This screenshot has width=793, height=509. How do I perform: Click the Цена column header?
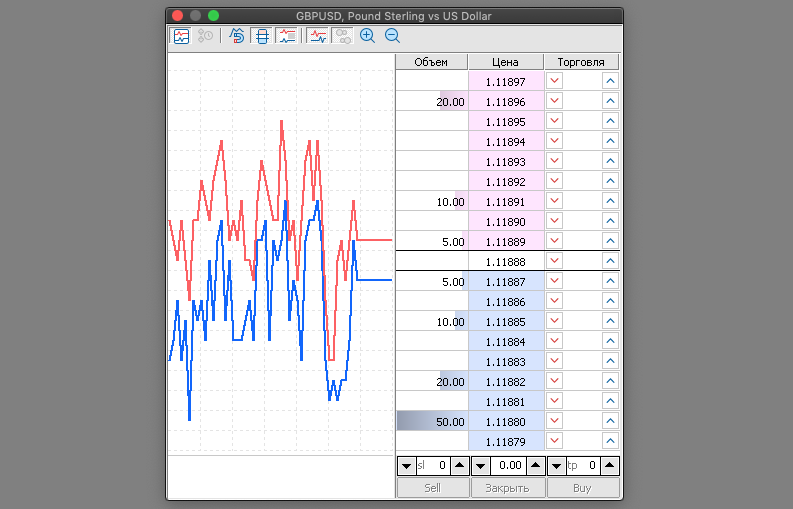tap(506, 62)
